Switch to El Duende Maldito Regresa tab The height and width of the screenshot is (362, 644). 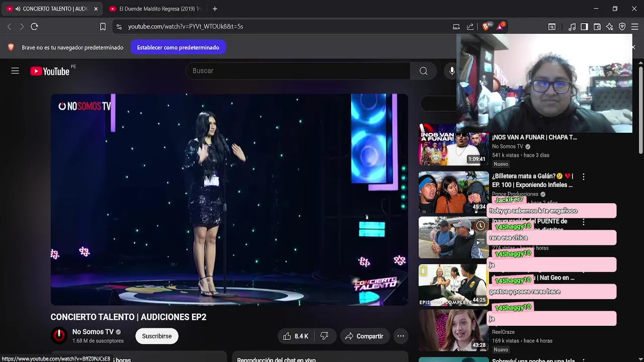[x=155, y=9]
